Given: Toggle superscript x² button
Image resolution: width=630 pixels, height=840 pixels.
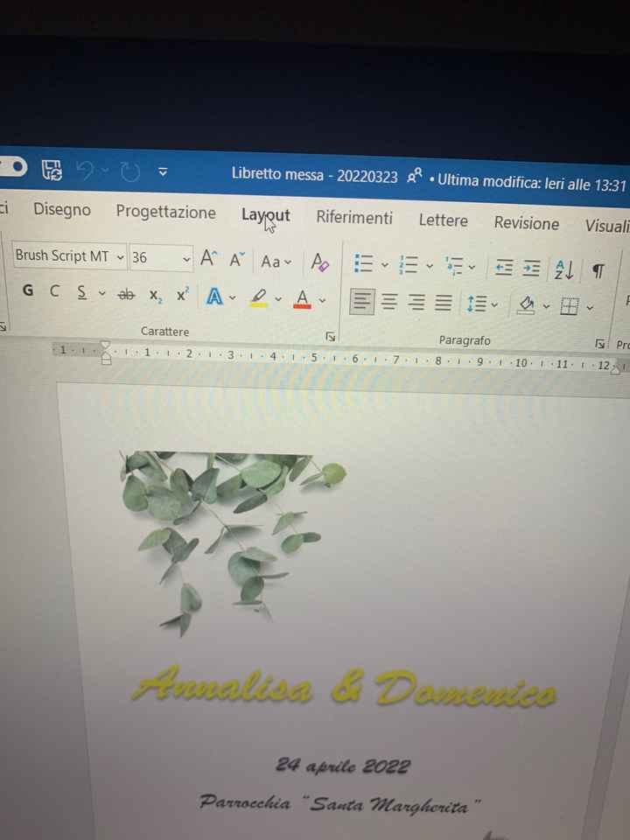Looking at the screenshot, I should (183, 295).
